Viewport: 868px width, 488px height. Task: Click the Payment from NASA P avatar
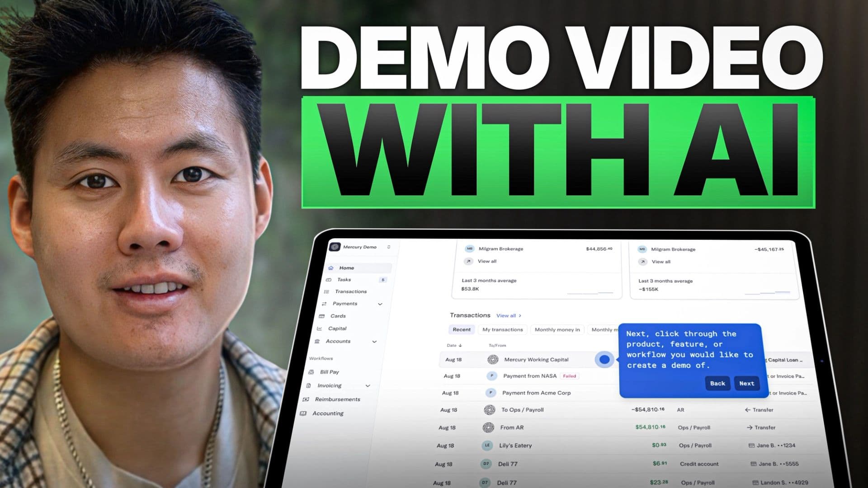point(491,376)
